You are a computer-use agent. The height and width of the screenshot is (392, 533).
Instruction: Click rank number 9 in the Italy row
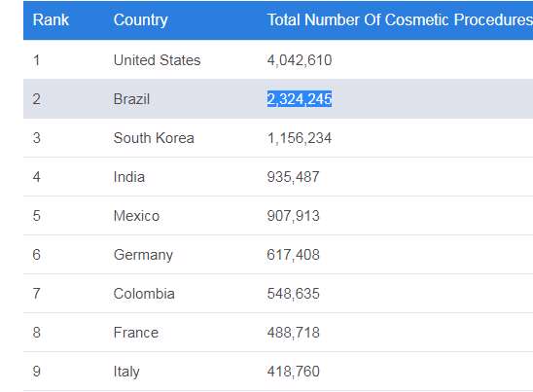click(x=36, y=372)
